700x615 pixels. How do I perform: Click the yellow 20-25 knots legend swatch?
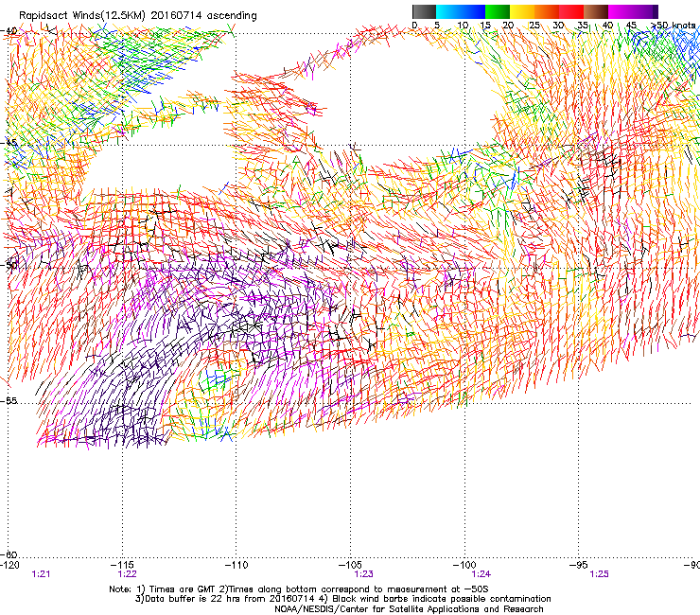pos(522,11)
